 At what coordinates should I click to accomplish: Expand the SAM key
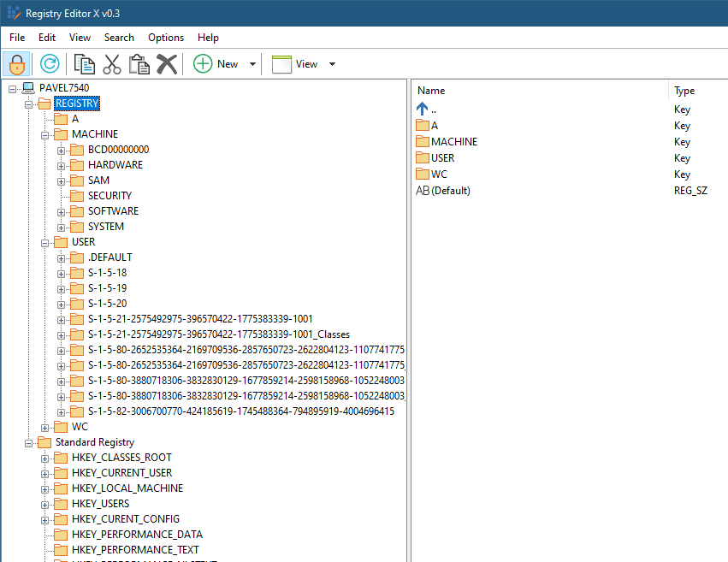(61, 181)
